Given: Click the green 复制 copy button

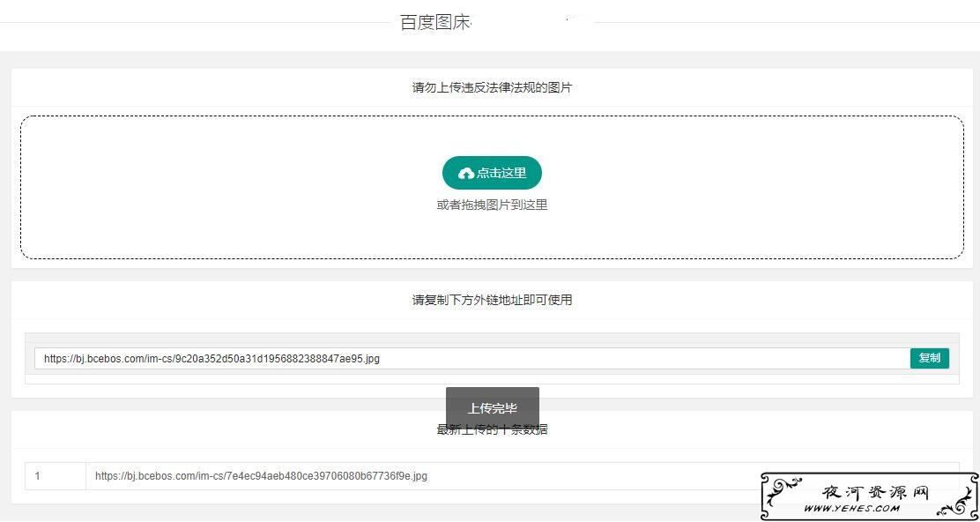Looking at the screenshot, I should [x=930, y=358].
